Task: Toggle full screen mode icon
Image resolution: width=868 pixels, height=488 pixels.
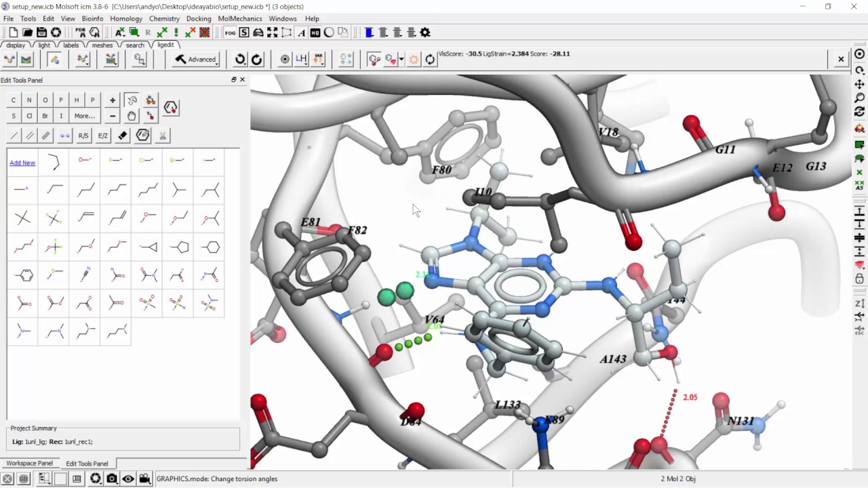Action: pos(272,33)
